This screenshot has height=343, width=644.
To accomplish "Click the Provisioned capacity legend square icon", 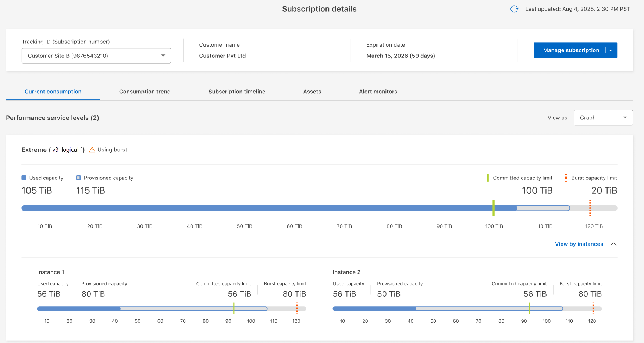I will 78,178.
